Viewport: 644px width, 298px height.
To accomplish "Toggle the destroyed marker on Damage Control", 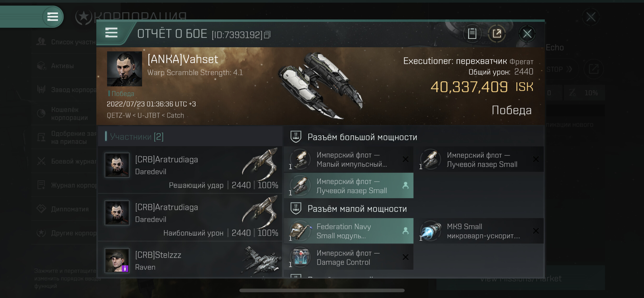I will click(405, 257).
